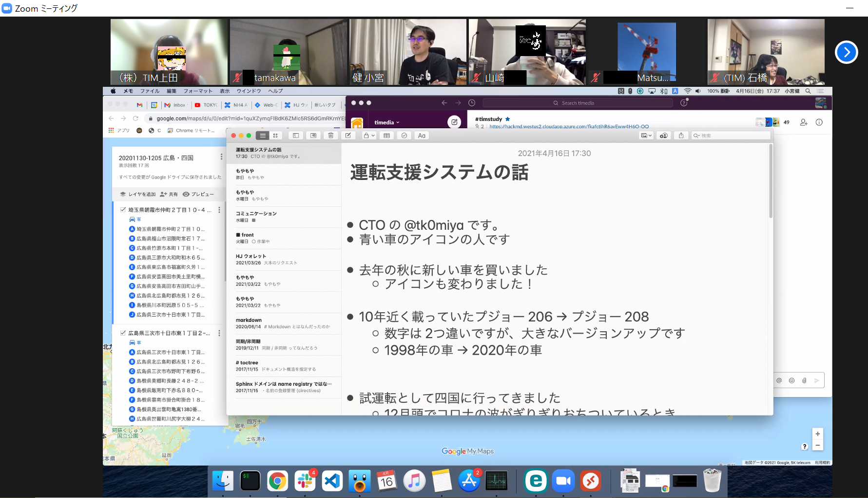Switch to the Inbox Chrome tab
Screen dimensions: 868x498
coord(176,105)
